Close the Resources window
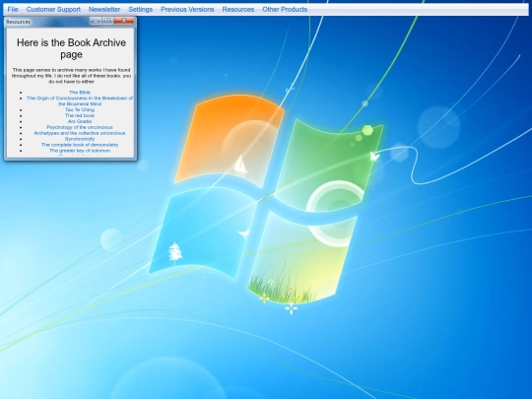 pyautogui.click(x=124, y=21)
